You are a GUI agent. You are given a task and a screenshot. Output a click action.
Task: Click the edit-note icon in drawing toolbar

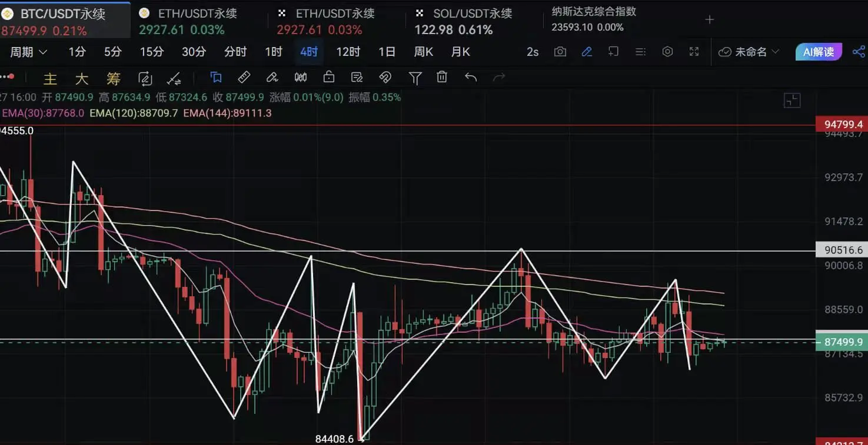[x=357, y=77]
